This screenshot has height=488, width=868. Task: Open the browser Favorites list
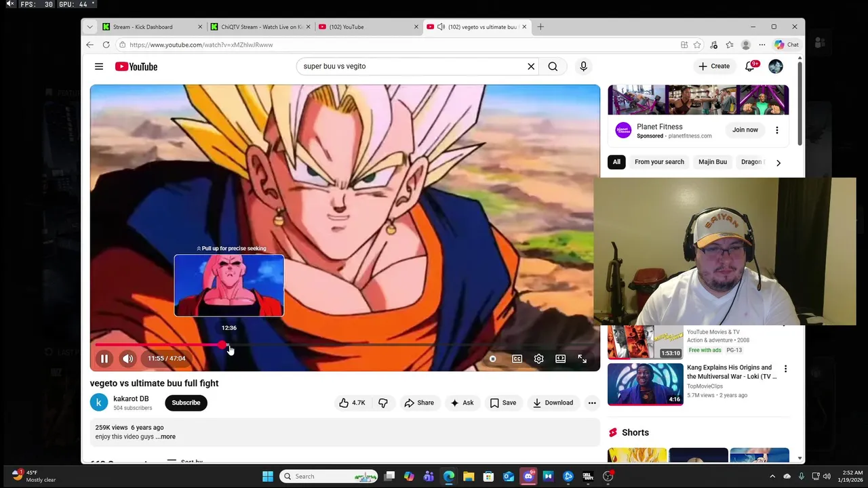click(x=730, y=45)
